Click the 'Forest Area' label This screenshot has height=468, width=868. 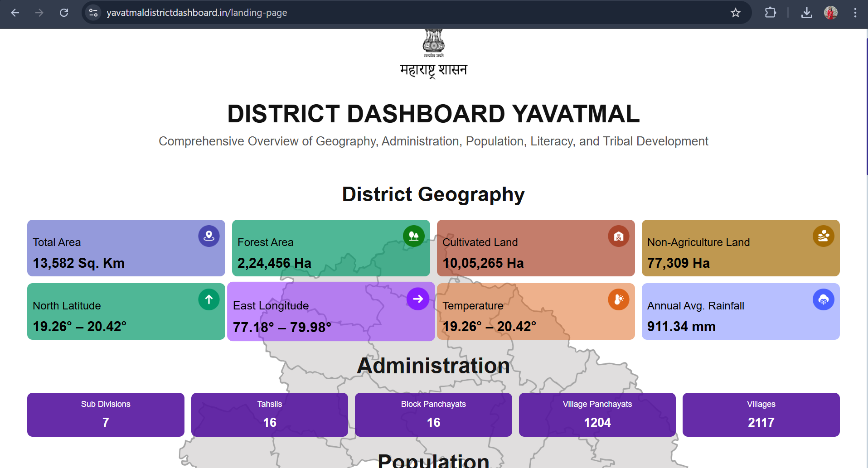tap(266, 242)
